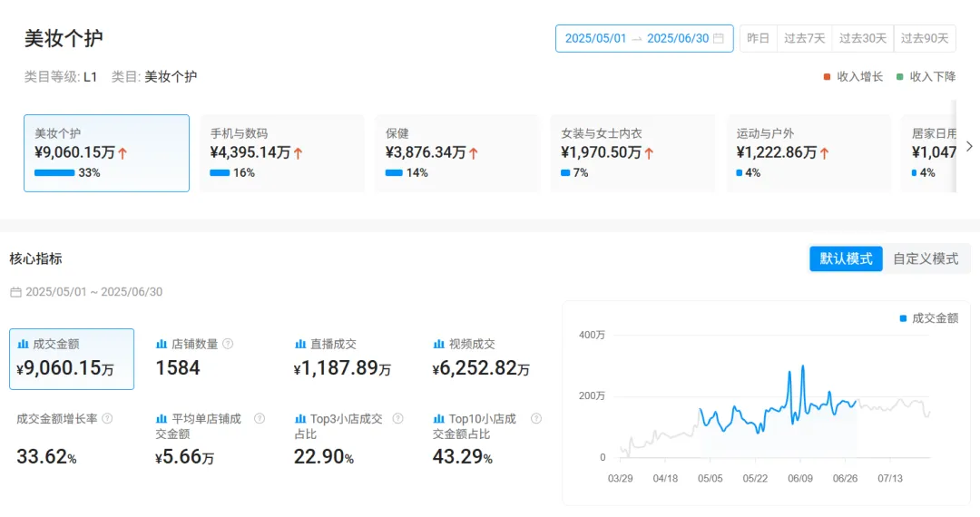Screen dimensions: 980x517
Task: Click the 14% progress bar under 保健
Action: 394,173
